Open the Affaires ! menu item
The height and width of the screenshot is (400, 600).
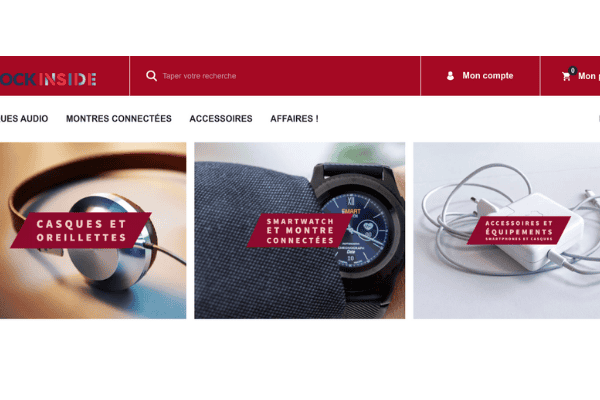pos(294,119)
